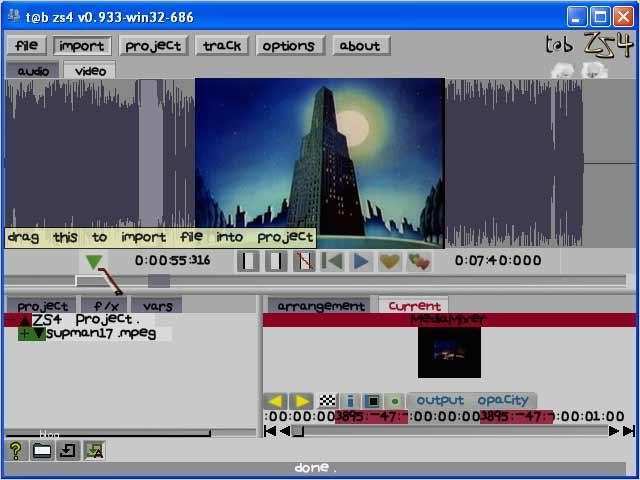Click the green plus beside supman17.mpeg

(x=24, y=334)
